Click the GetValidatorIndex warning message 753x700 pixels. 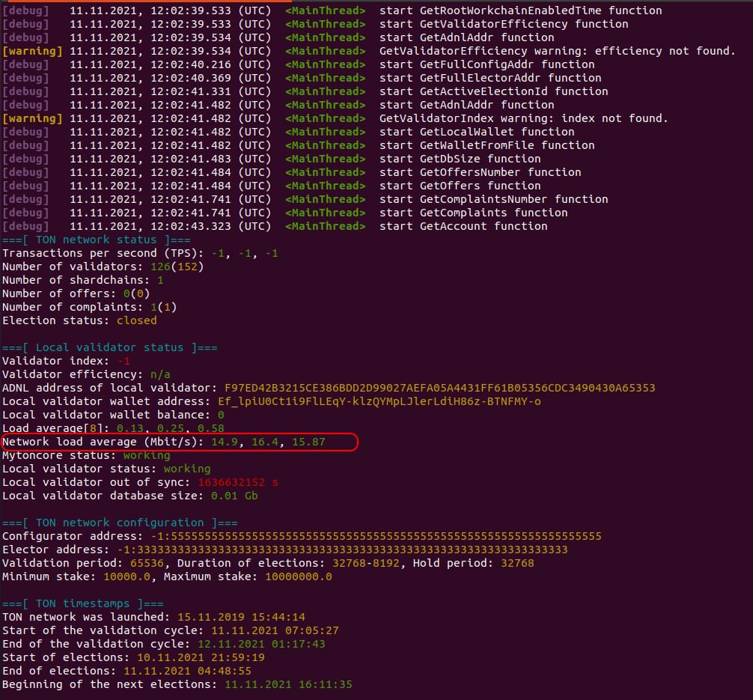[523, 118]
